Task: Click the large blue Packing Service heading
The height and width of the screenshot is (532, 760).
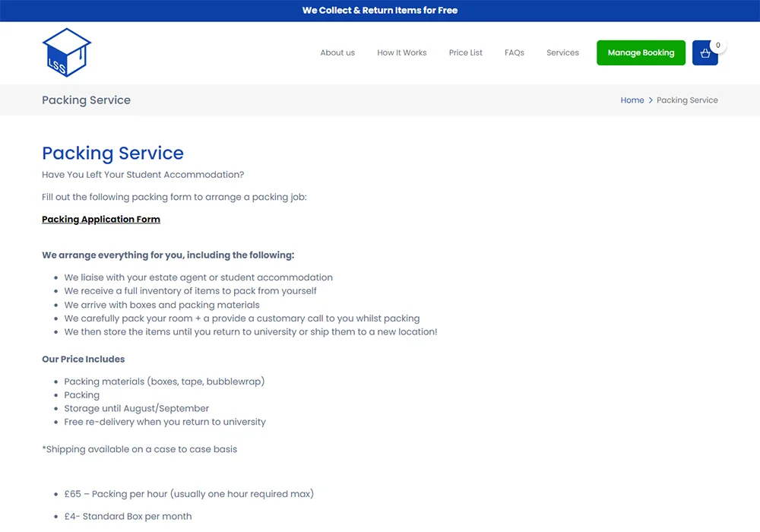Action: [x=112, y=153]
